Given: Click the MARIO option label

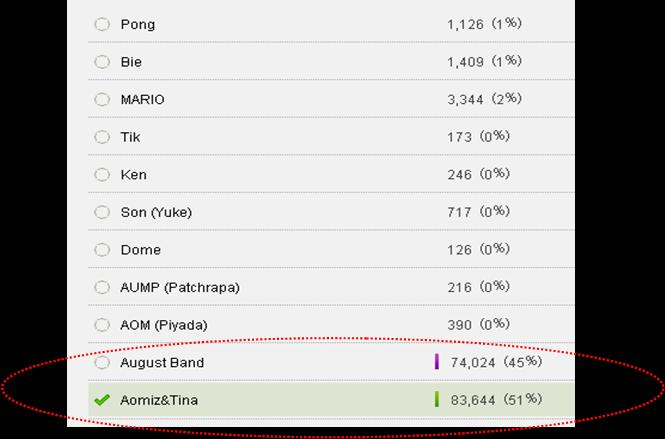Looking at the screenshot, I should point(142,100).
